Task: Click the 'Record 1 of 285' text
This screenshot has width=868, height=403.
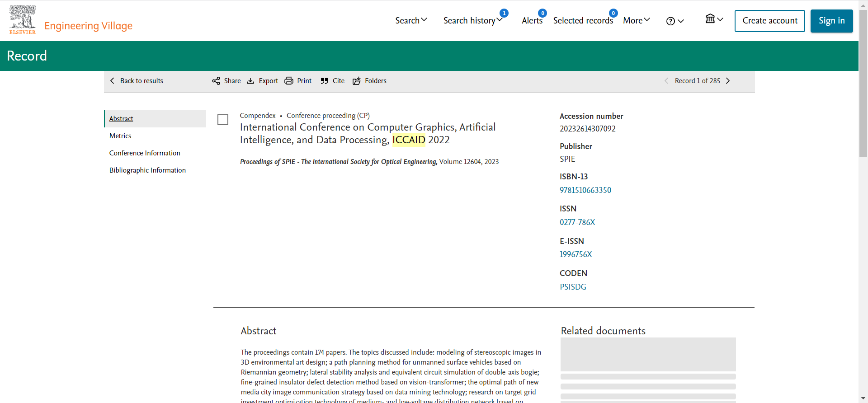Action: click(698, 81)
